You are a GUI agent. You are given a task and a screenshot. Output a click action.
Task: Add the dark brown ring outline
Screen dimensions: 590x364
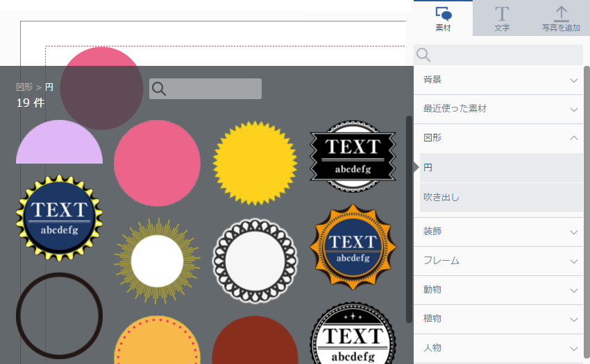pos(59,315)
